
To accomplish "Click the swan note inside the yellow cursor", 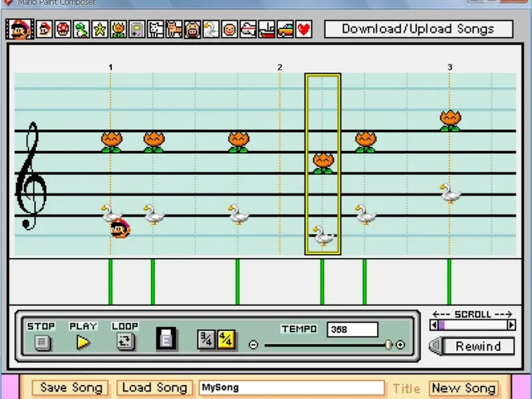I will tap(323, 235).
